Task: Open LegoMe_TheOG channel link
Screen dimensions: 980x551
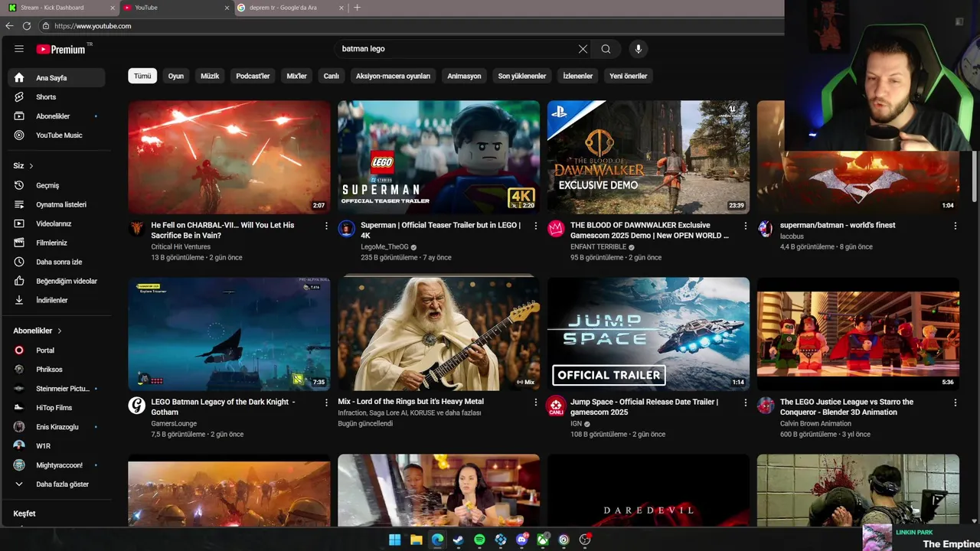Action: pos(384,247)
